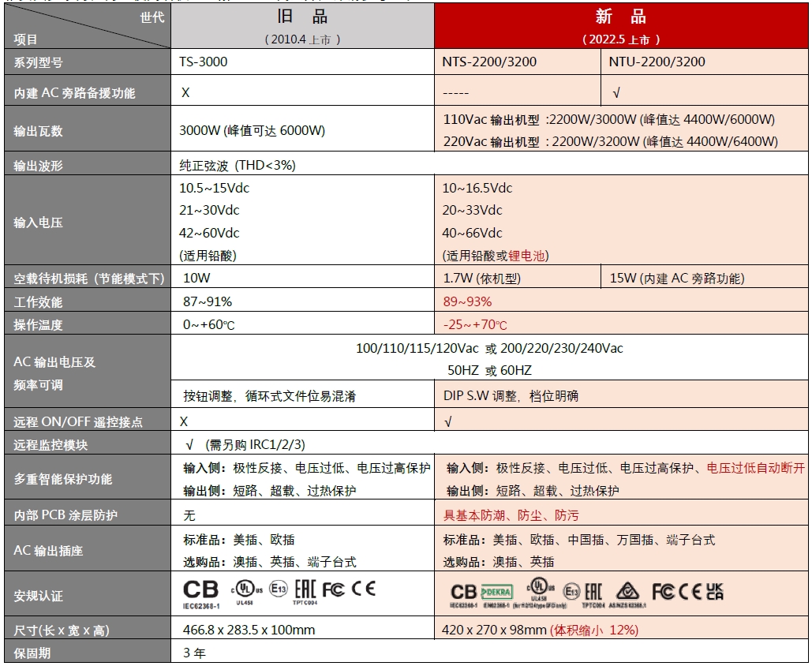Click the red 89~93% efficiency value
The height and width of the screenshot is (666, 812).
[x=467, y=301]
